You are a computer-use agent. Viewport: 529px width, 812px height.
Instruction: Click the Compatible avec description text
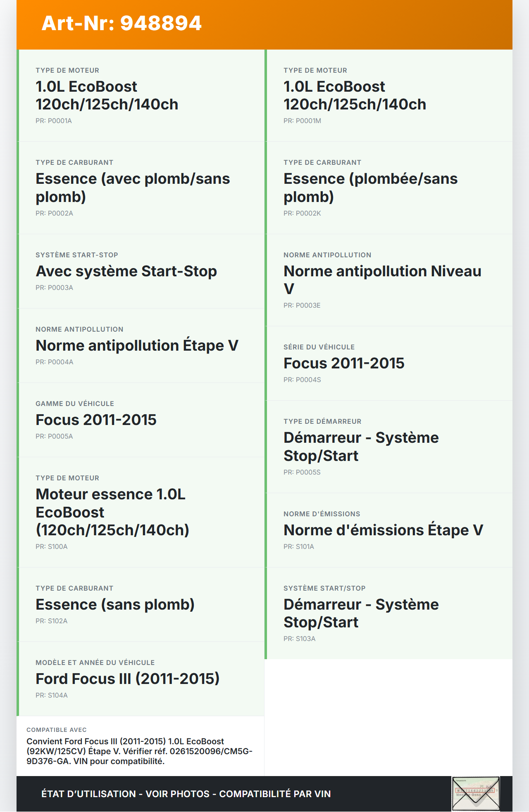click(139, 751)
